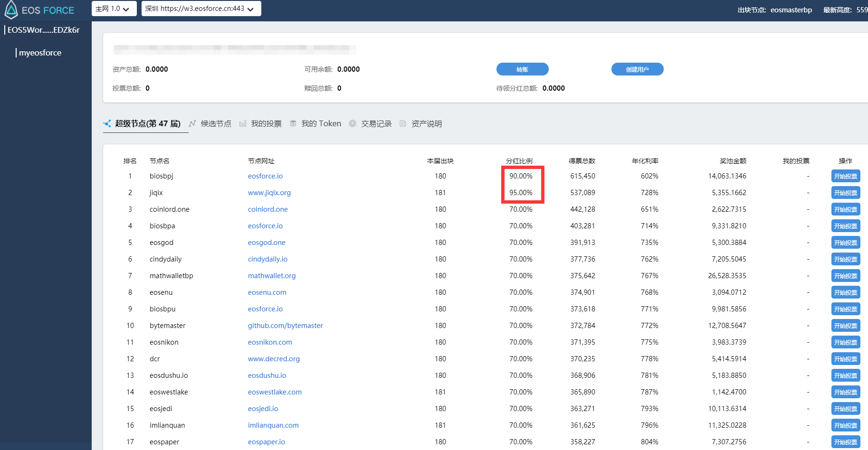Click the 奖池金额 column header
Image resolution: width=868 pixels, height=450 pixels.
(x=733, y=161)
